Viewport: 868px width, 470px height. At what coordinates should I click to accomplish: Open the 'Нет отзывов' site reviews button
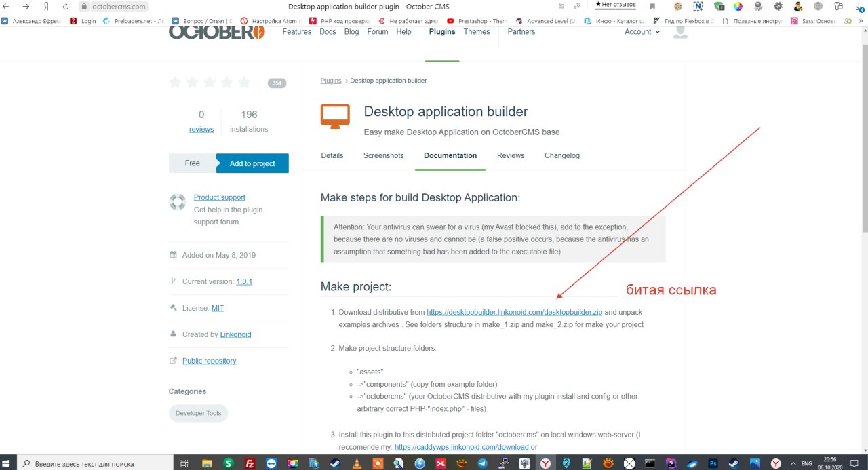(616, 5)
